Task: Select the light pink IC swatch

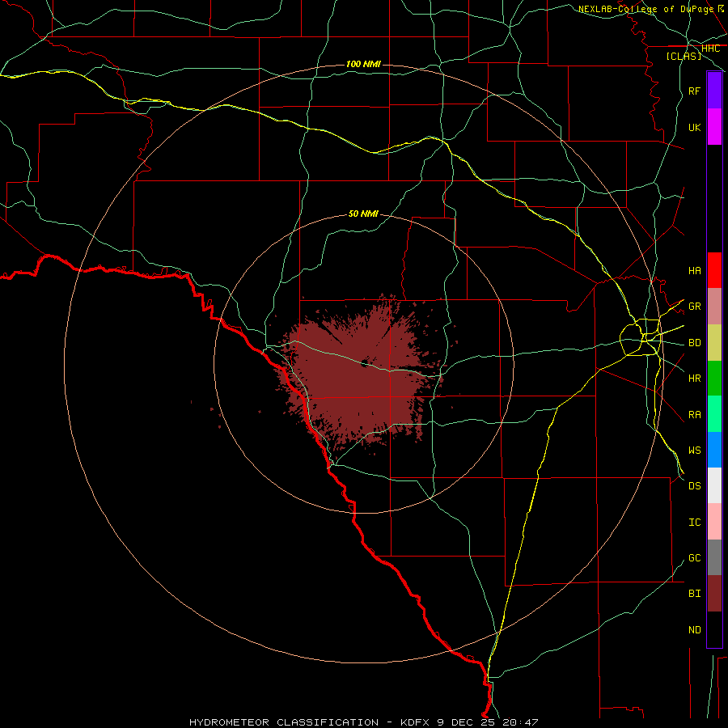Action: coord(714,522)
